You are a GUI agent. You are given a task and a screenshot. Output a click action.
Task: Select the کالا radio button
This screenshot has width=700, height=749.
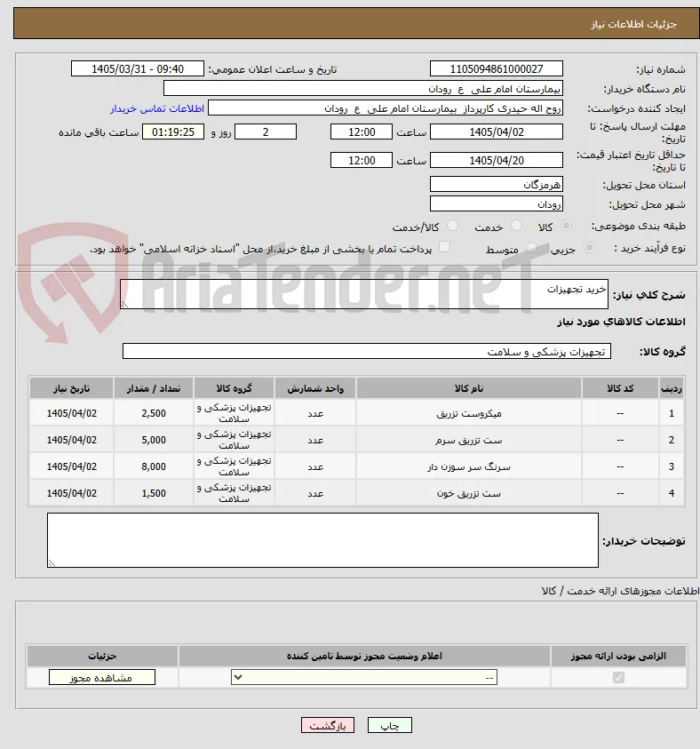(x=566, y=226)
